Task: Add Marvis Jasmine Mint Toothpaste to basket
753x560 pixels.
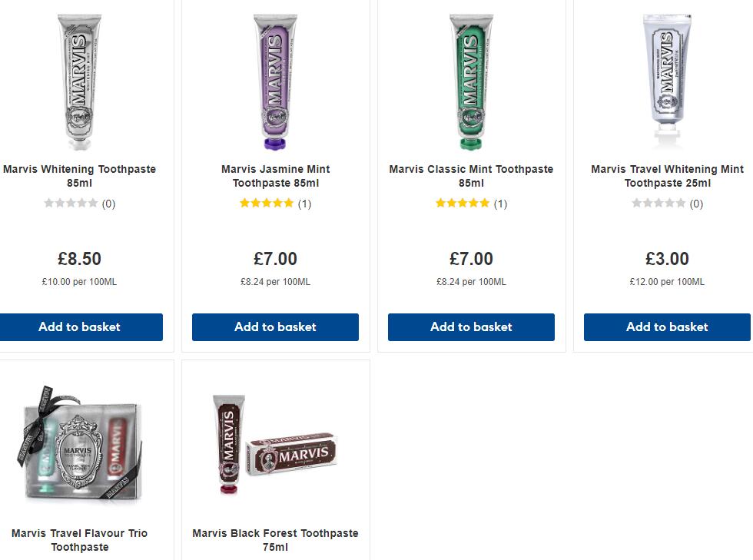Action: coord(275,327)
